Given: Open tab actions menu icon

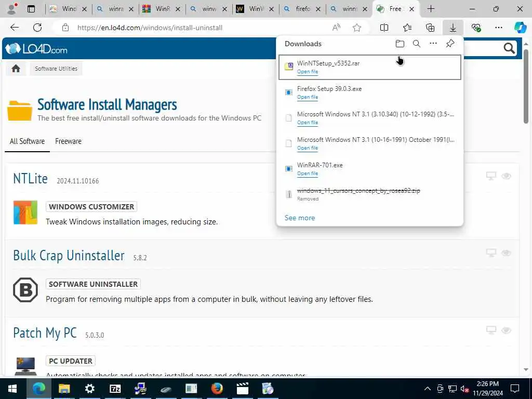Looking at the screenshot, I should 31,9.
